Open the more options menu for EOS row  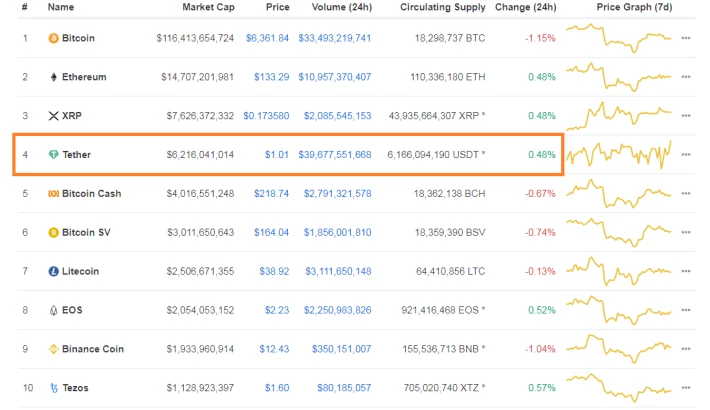686,310
